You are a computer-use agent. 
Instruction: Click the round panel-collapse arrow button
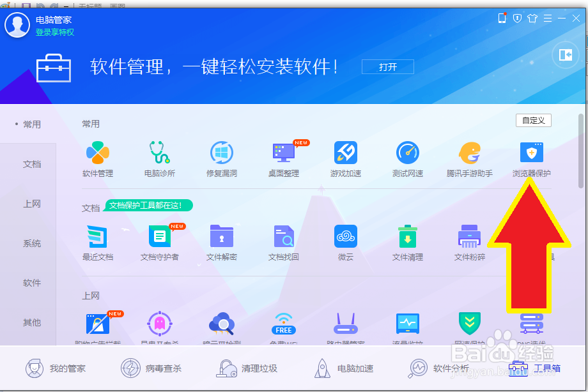[x=566, y=55]
